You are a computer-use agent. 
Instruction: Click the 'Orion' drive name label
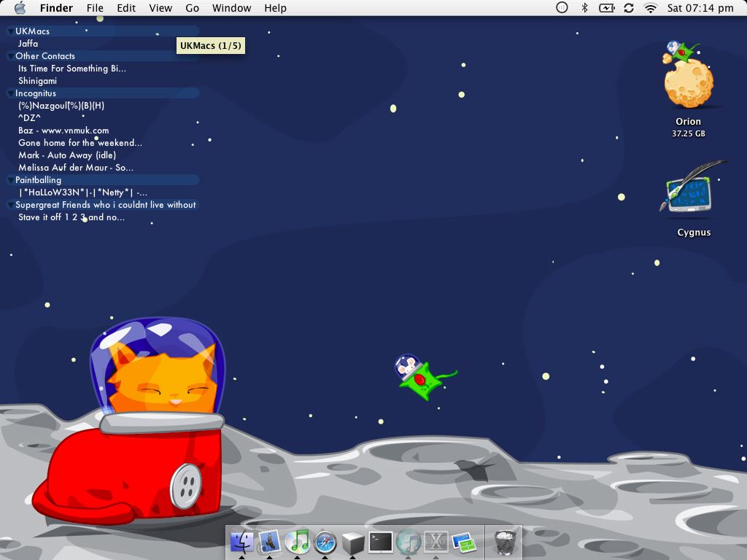[689, 122]
